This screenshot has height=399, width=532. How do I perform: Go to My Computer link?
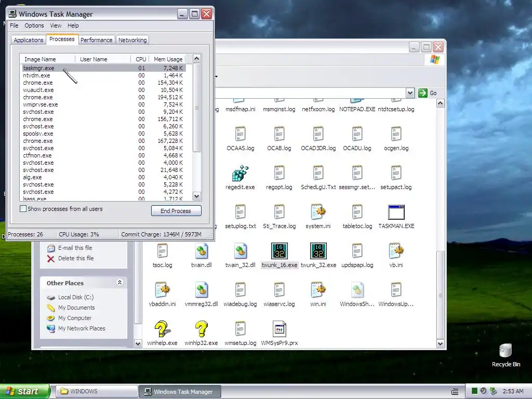click(x=75, y=318)
